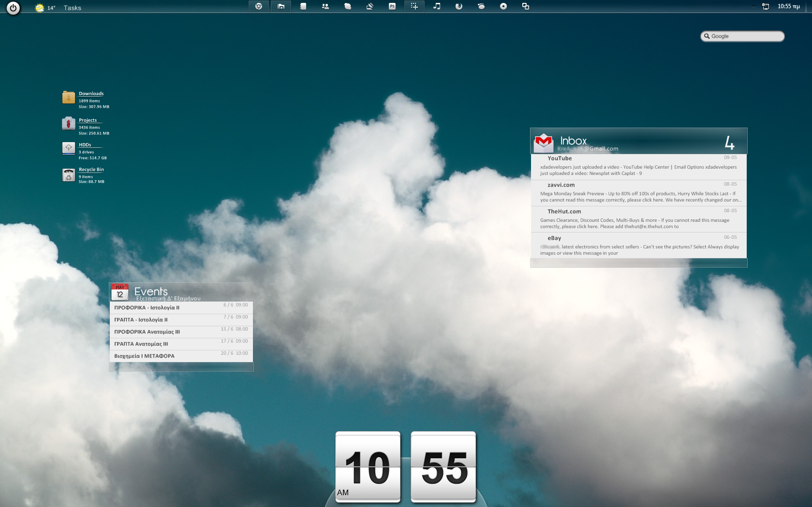Open the Tasks menu
Image resolution: width=812 pixels, height=507 pixels.
(72, 8)
